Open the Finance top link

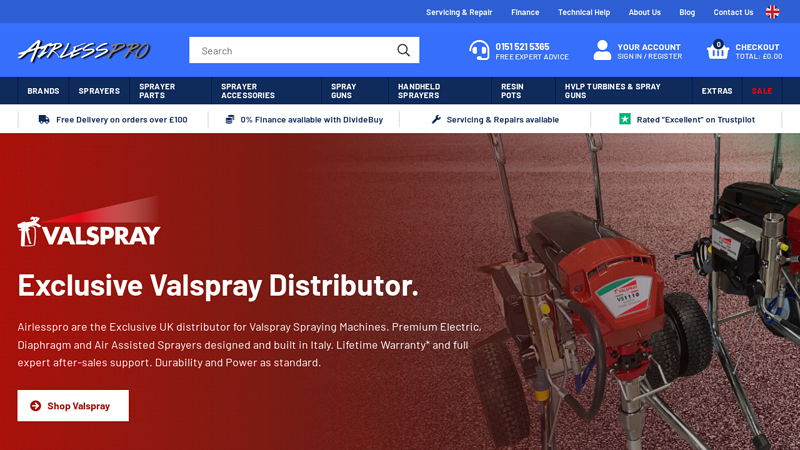pyautogui.click(x=525, y=12)
